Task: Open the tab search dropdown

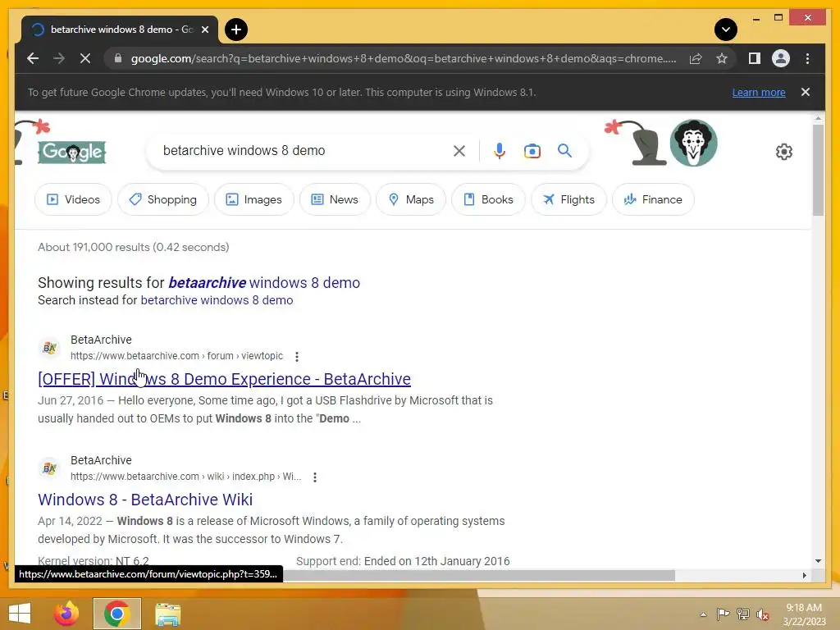Action: (x=725, y=30)
